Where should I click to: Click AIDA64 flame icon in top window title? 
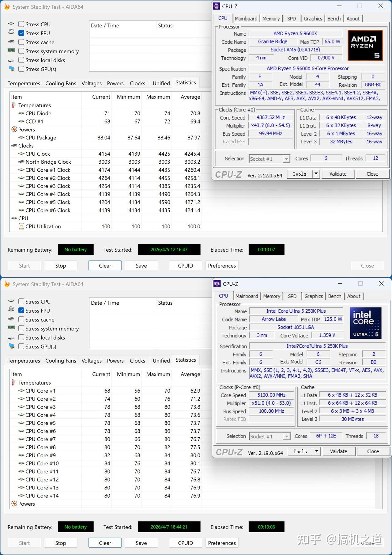click(7, 7)
